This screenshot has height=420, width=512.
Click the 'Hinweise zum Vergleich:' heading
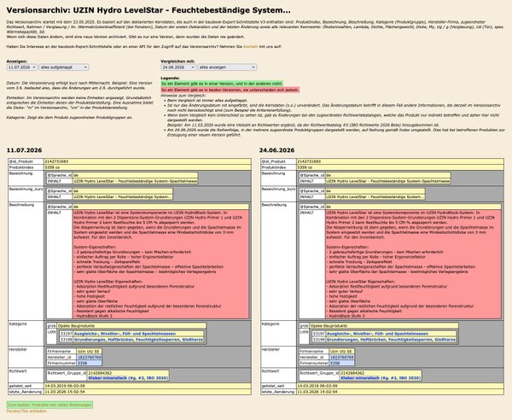[183, 96]
